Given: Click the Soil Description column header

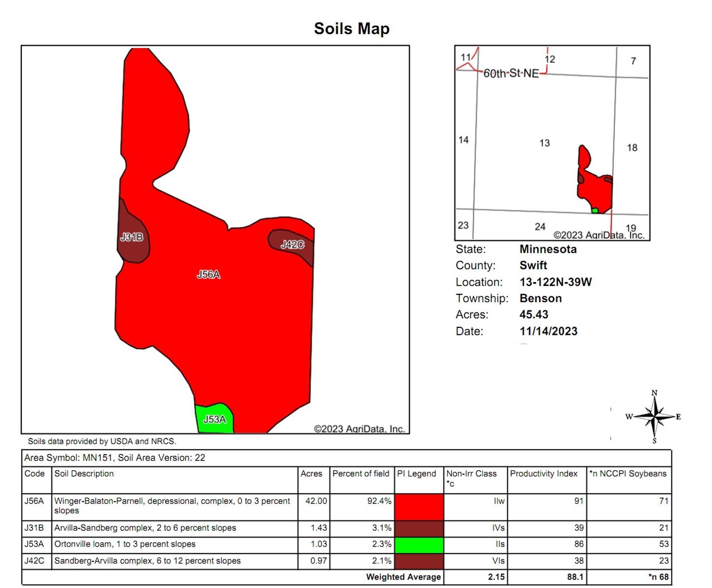Looking at the screenshot, I should (84, 474).
